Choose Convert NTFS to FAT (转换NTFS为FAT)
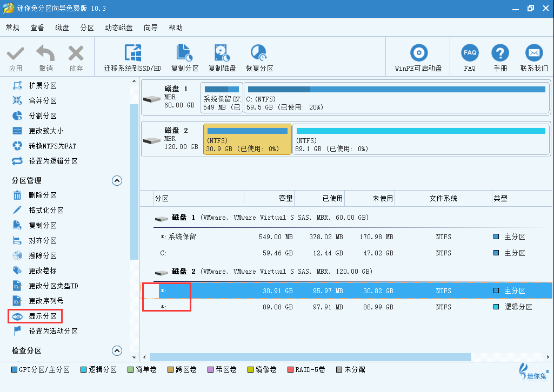This screenshot has height=392, width=554. [44, 146]
